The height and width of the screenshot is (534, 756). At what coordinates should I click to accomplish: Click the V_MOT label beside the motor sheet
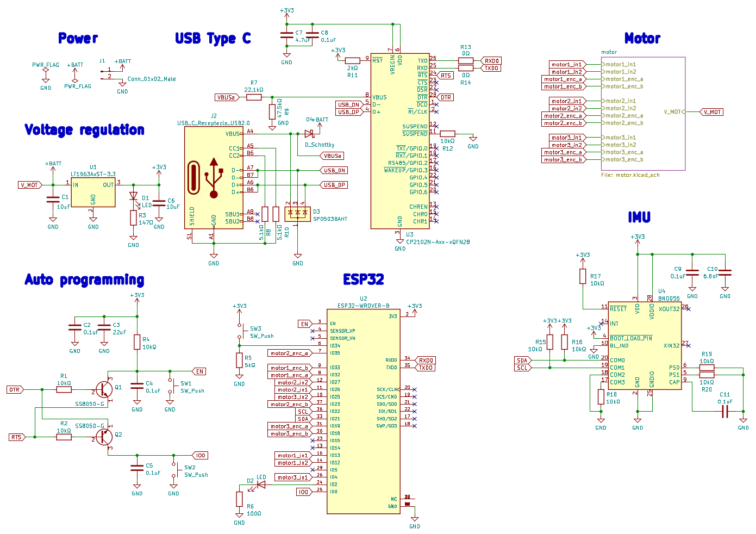click(x=711, y=112)
